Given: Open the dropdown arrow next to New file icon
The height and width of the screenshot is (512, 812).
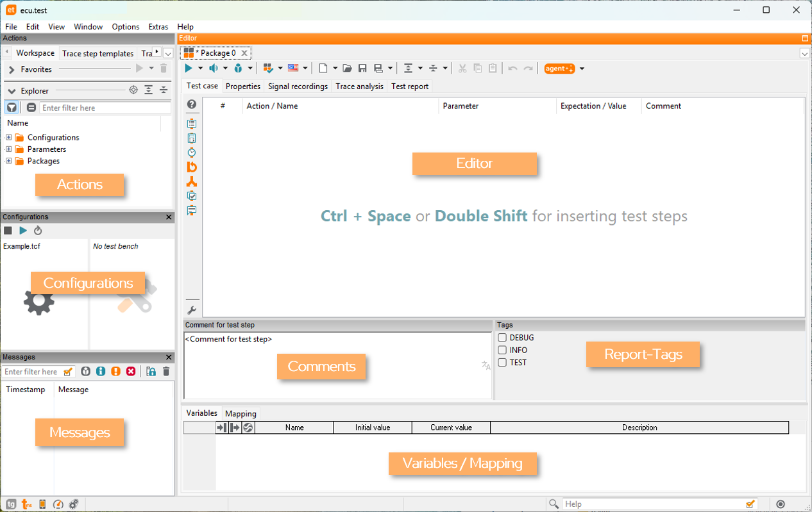Looking at the screenshot, I should [335, 69].
